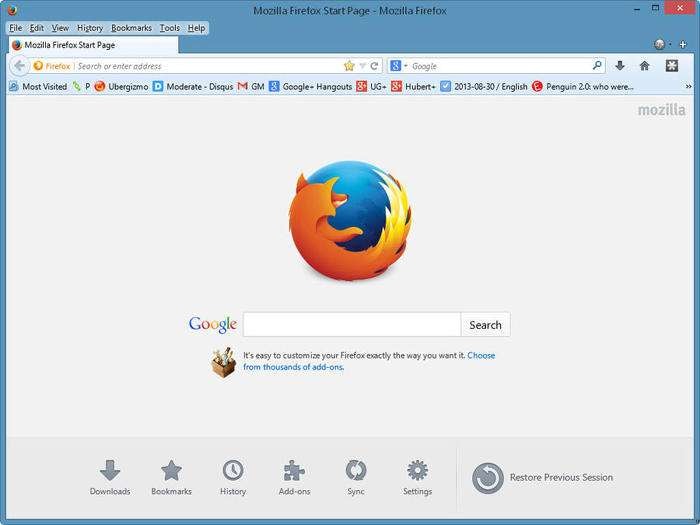This screenshot has width=700, height=525.
Task: Open the Most Visited bookmarks folder
Action: [38, 87]
